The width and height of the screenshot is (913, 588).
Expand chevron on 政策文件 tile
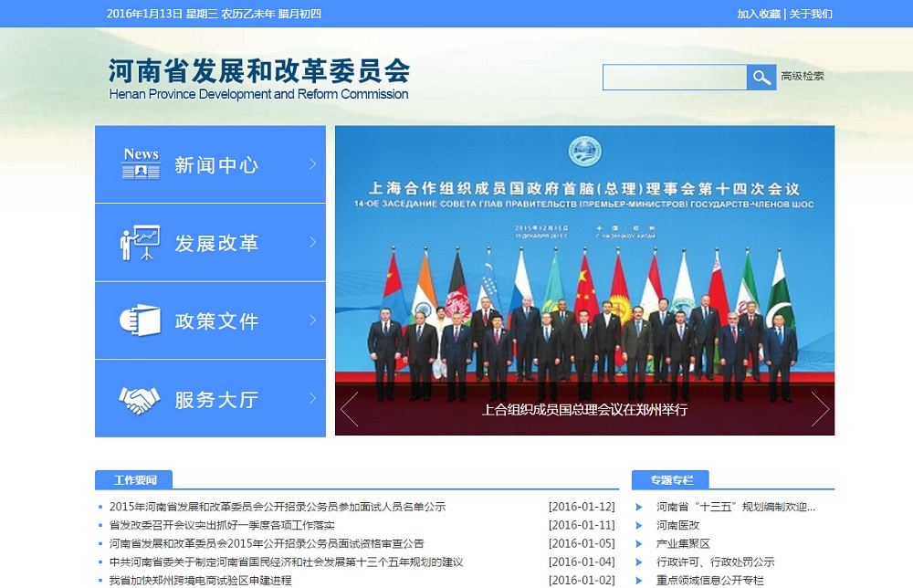[312, 320]
